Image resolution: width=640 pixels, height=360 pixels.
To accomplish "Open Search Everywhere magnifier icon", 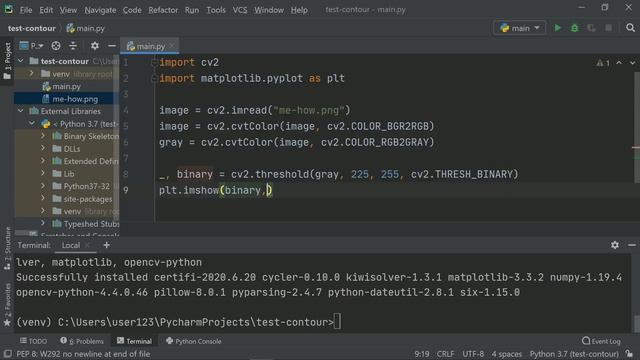I will pyautogui.click(x=630, y=28).
